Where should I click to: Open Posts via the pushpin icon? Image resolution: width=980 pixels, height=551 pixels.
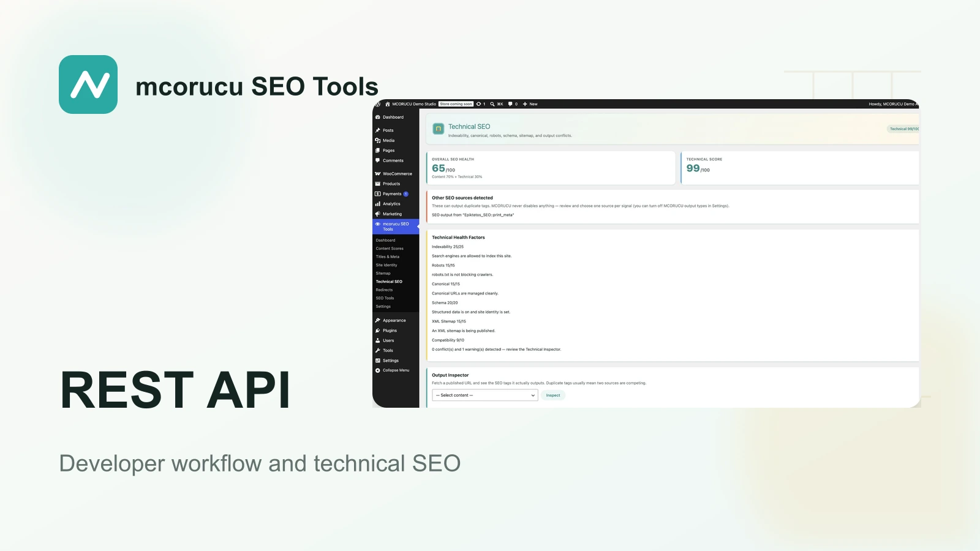coord(378,130)
